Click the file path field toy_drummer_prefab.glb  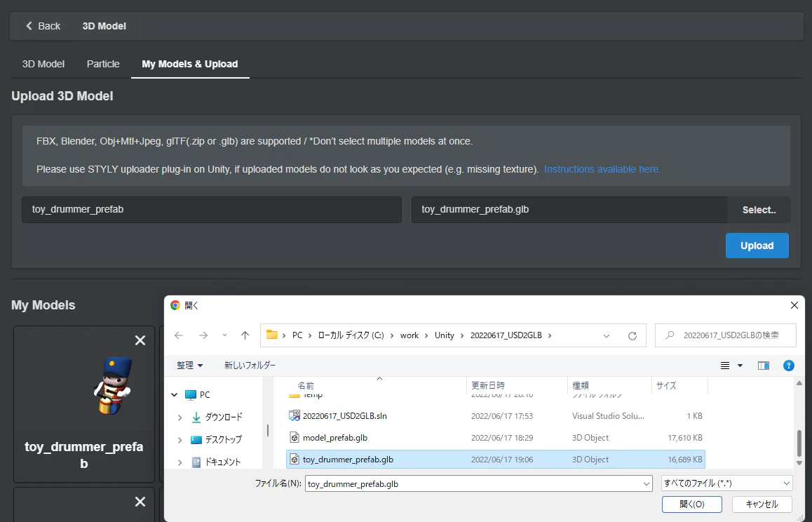569,209
